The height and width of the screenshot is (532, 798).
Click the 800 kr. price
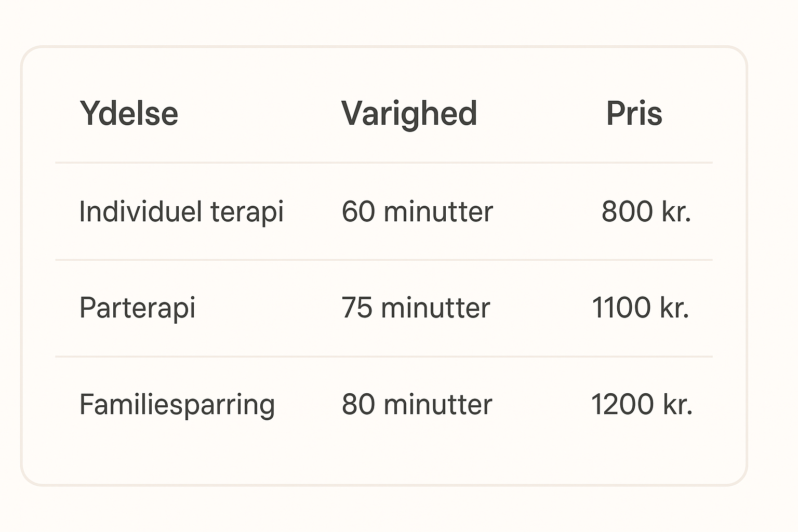click(x=646, y=211)
